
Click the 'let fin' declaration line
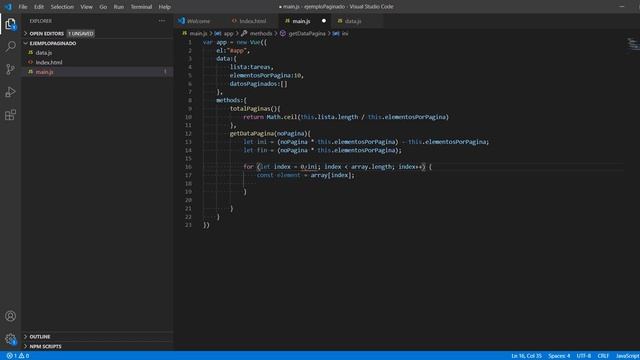[x=322, y=150]
